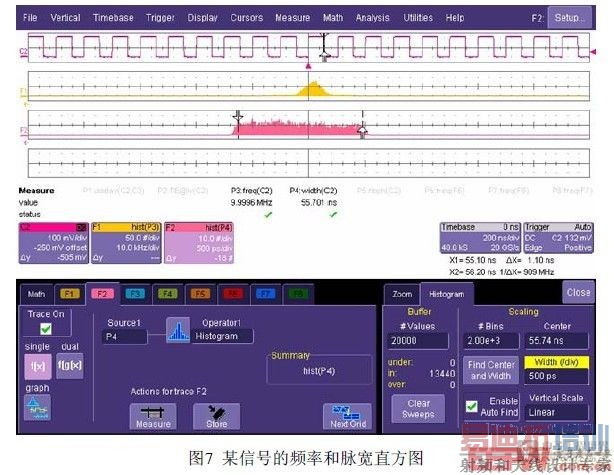Open the Timebase menu
Image resolution: width=614 pixels, height=475 pixels.
pos(113,18)
